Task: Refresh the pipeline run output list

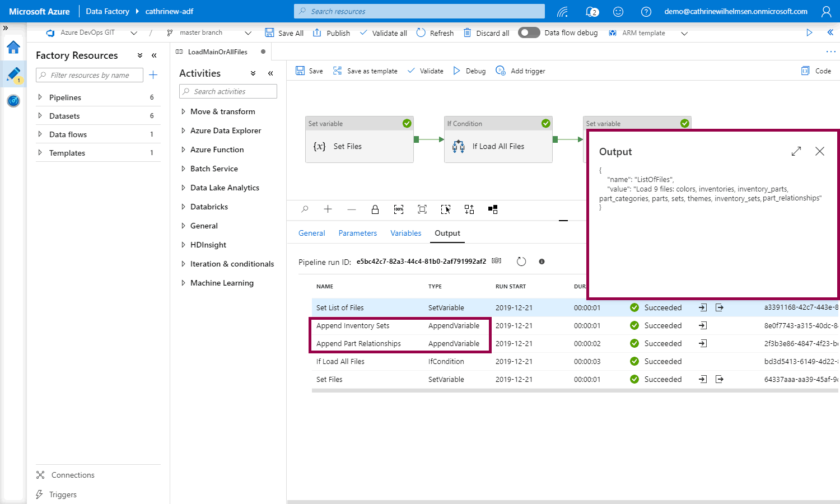Action: coord(521,262)
